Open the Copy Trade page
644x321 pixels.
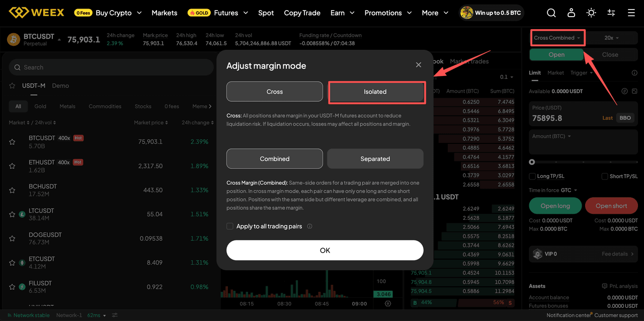click(x=302, y=13)
